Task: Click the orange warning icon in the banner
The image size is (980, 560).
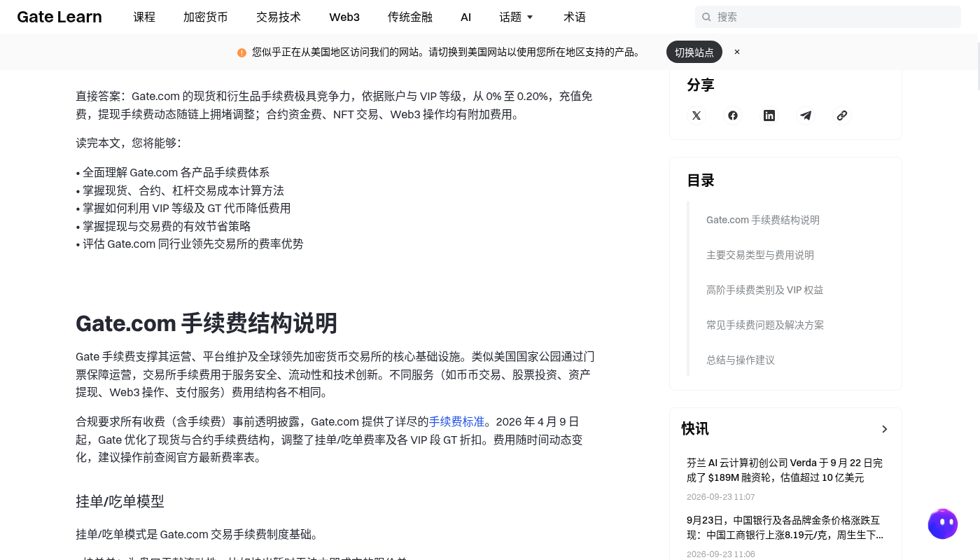Action: click(x=241, y=52)
